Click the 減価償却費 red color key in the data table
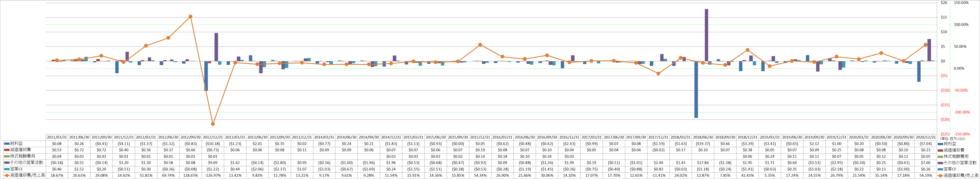This screenshot has height=179, width=980. click(x=6, y=150)
